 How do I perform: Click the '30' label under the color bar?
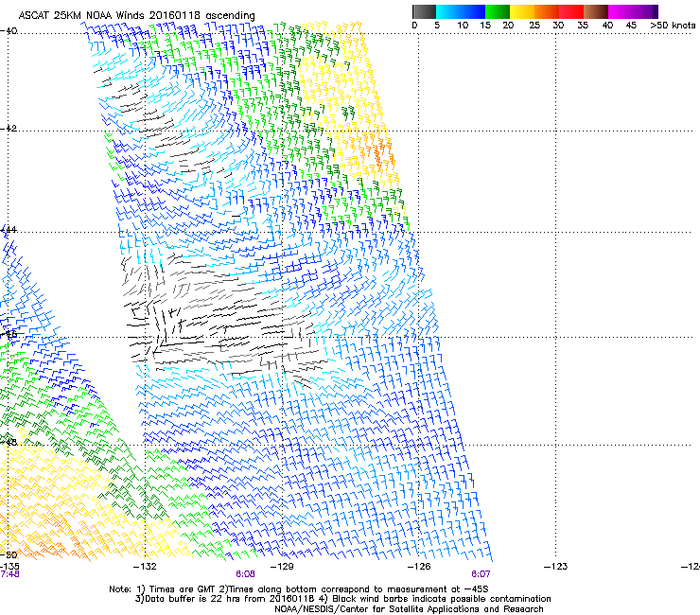click(x=558, y=25)
